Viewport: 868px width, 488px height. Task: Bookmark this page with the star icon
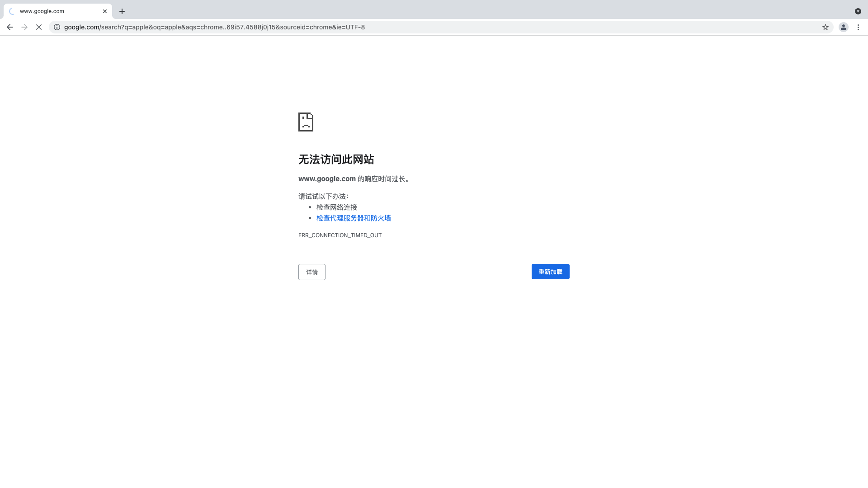point(825,27)
